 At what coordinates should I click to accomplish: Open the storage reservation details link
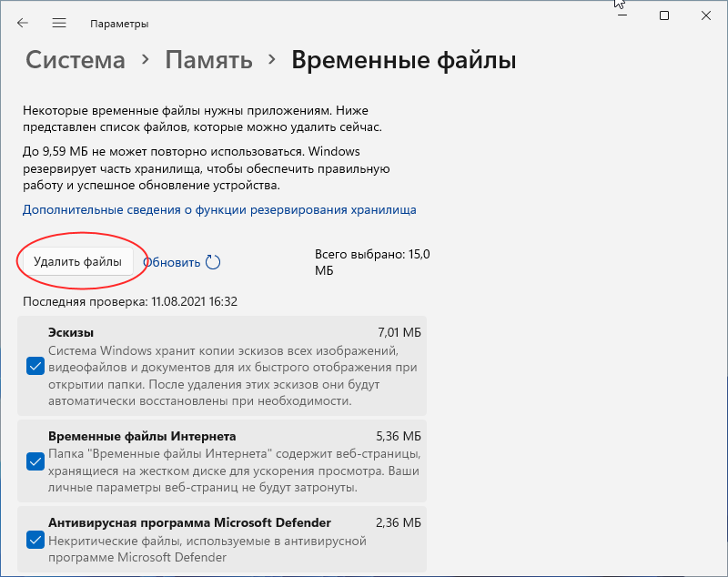coord(218,209)
